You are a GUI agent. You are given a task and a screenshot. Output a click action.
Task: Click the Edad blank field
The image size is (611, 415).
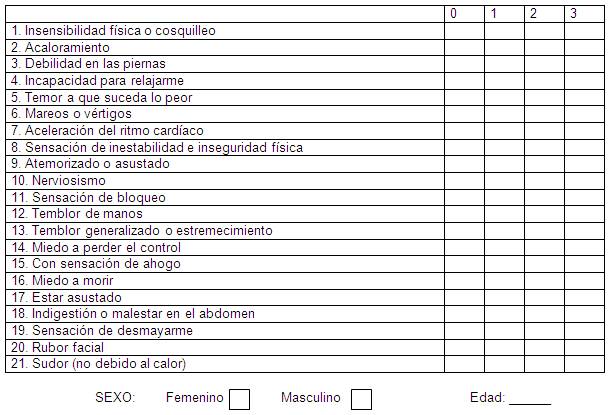point(530,399)
